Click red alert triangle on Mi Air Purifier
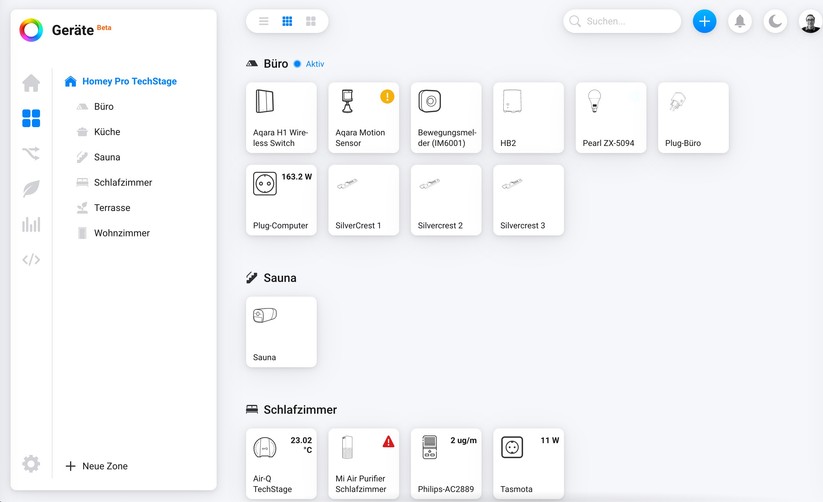This screenshot has width=823, height=502. coord(388,442)
